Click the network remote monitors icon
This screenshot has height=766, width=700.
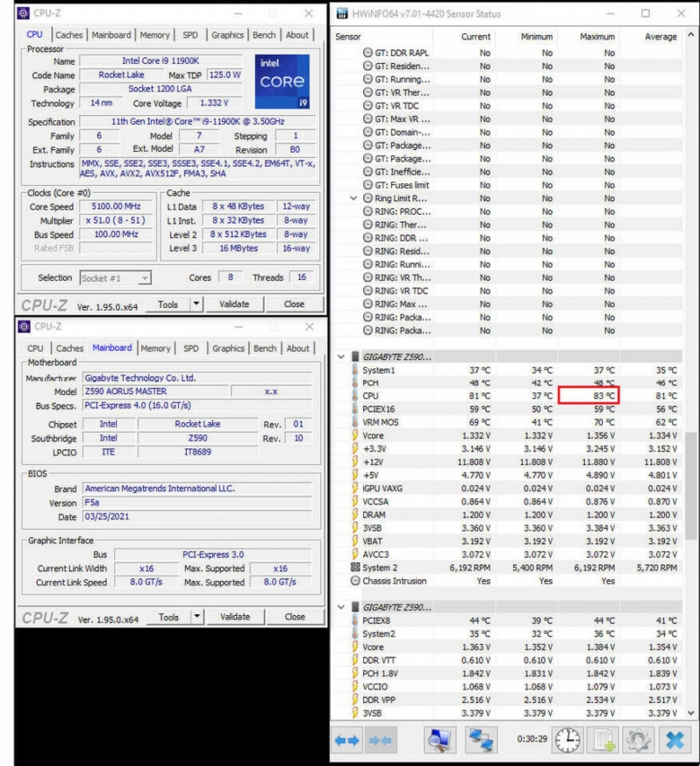pos(481,739)
